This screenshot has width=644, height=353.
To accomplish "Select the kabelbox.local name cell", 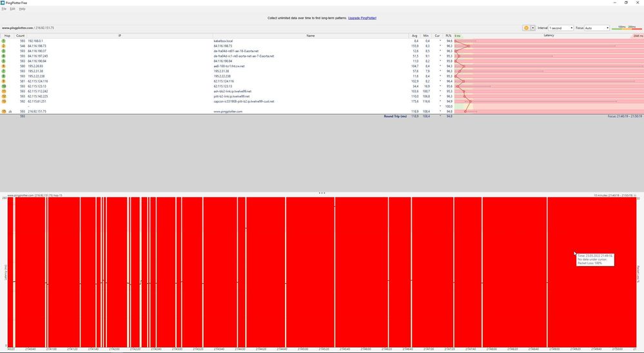I will pos(223,41).
